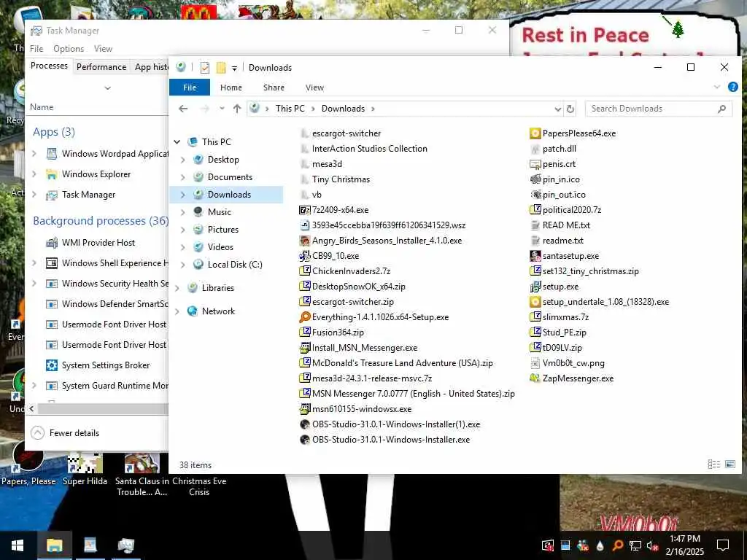Select msn610155-windowsx.exe icon
Screen dimensions: 747x560
(x=304, y=408)
